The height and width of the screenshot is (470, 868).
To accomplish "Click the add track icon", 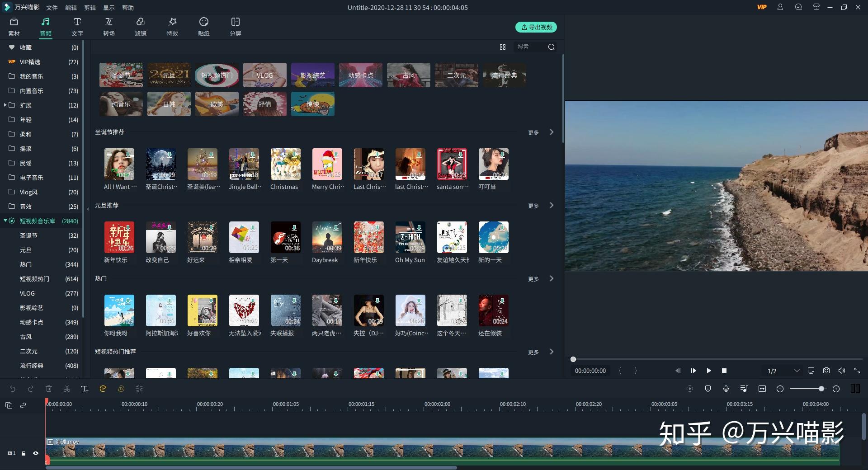I will pyautogui.click(x=9, y=405).
